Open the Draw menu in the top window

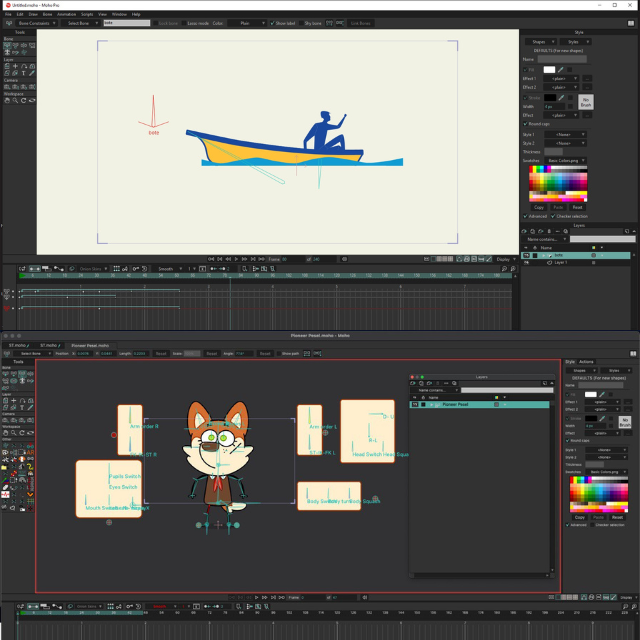(33, 14)
